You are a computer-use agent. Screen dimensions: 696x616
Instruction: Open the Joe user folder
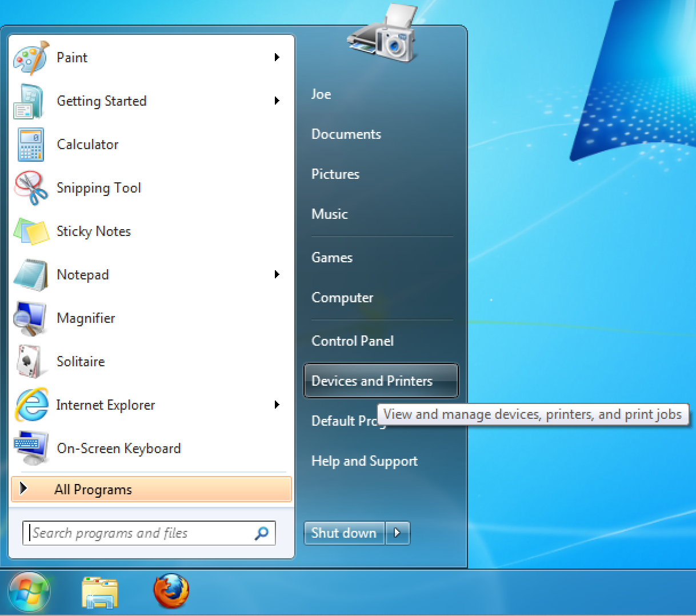(x=321, y=94)
